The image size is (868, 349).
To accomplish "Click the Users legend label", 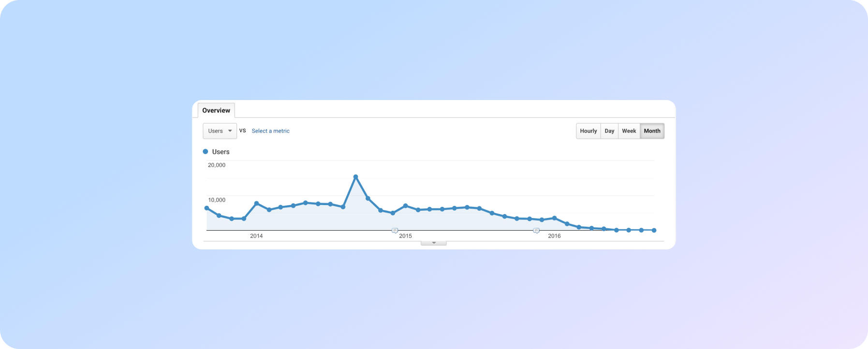I will (221, 152).
